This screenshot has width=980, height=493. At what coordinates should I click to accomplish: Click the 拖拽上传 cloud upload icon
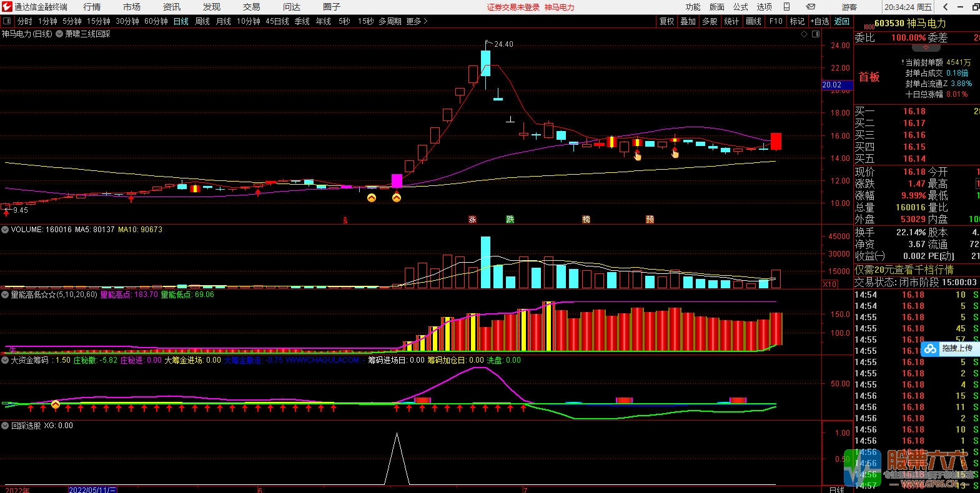[x=931, y=349]
